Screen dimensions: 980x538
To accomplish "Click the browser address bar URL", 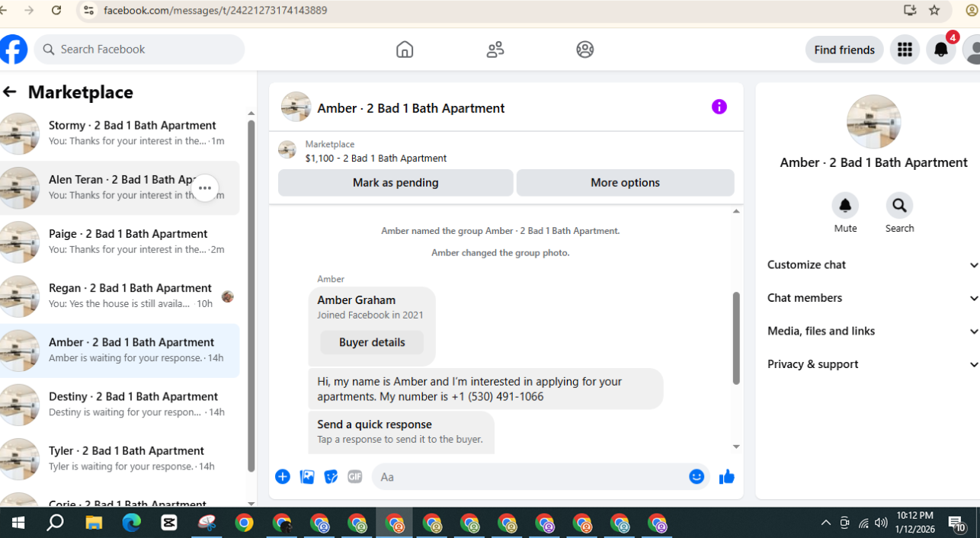I will point(216,11).
